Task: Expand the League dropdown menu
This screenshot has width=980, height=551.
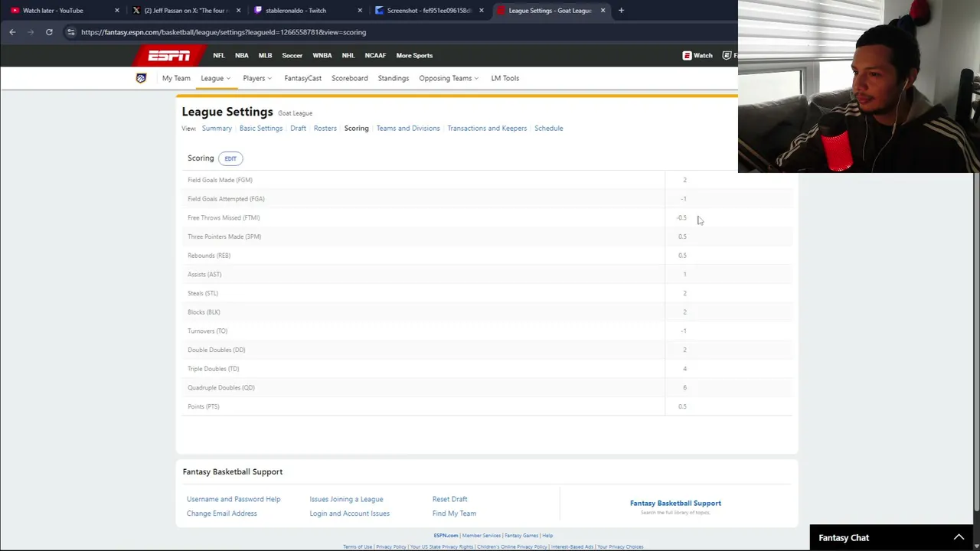Action: [215, 78]
